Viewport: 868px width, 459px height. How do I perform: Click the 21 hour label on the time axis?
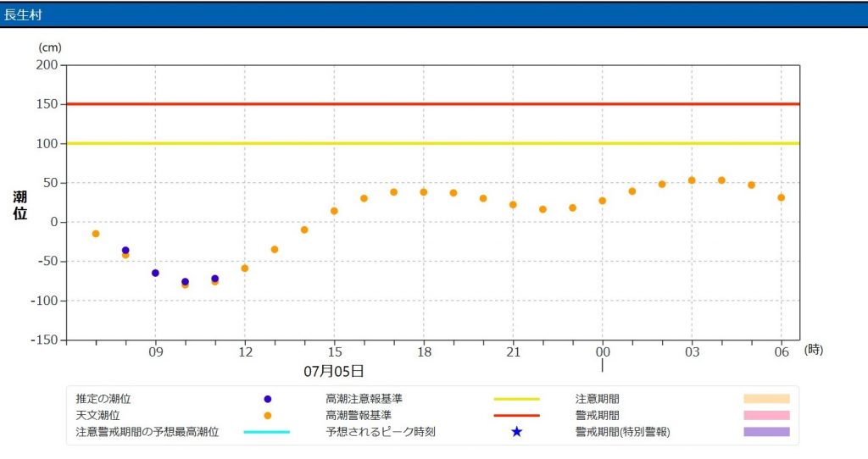[513, 352]
